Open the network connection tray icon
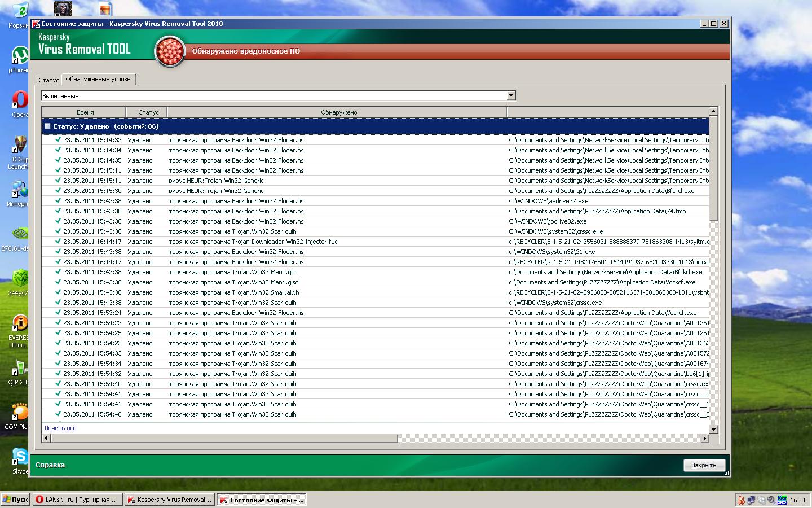Screen dimensions: 812x508 coord(751,500)
